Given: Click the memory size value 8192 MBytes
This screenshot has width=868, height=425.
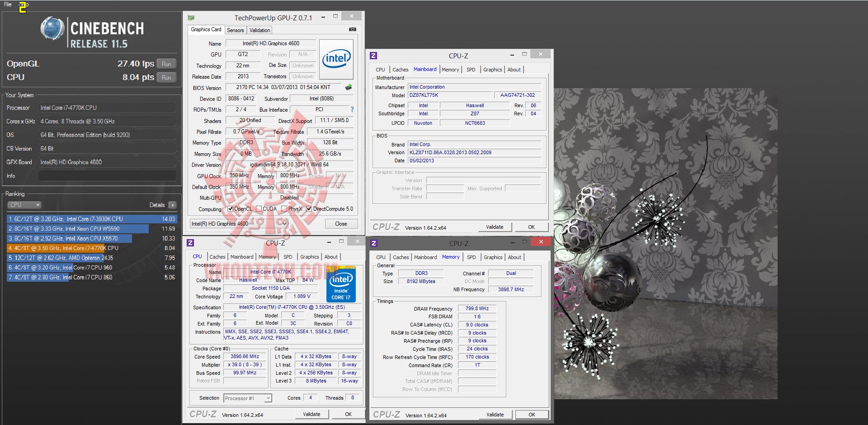Looking at the screenshot, I should point(421,281).
